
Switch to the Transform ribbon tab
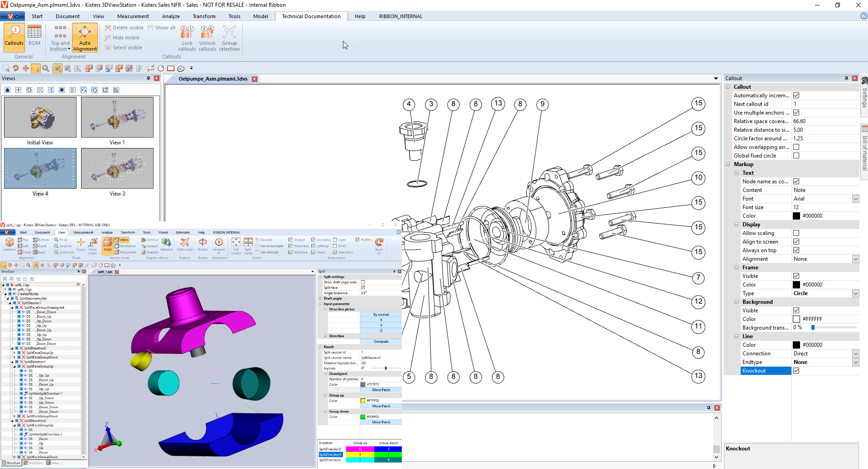pos(204,16)
